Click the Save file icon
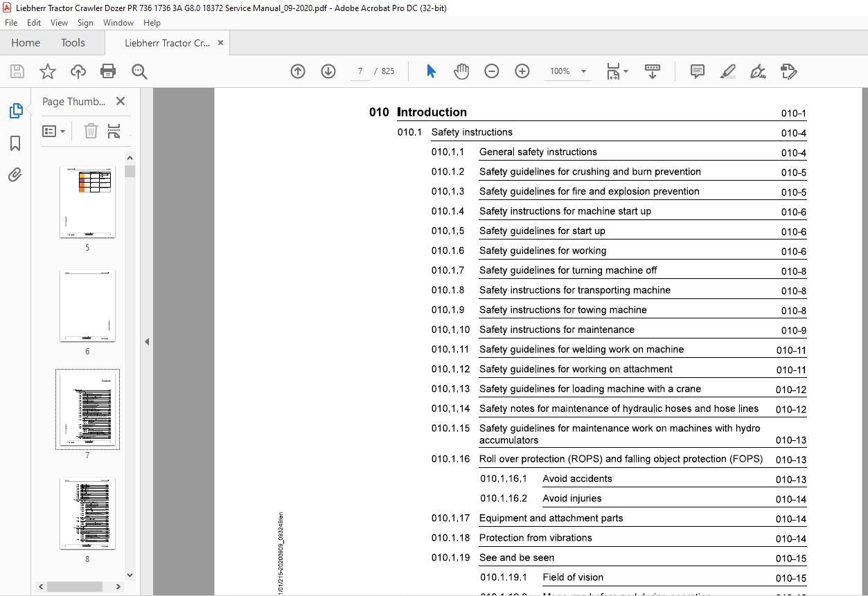Screen dimensions: 868x596 [x=17, y=71]
